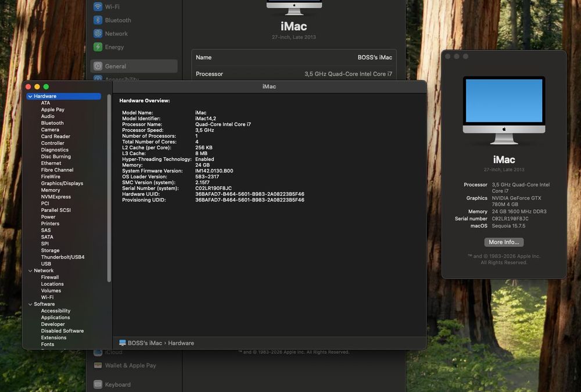The height and width of the screenshot is (392, 581).
Task: Click serial number C02LR190F8JC in About This Mac
Action: 510,218
